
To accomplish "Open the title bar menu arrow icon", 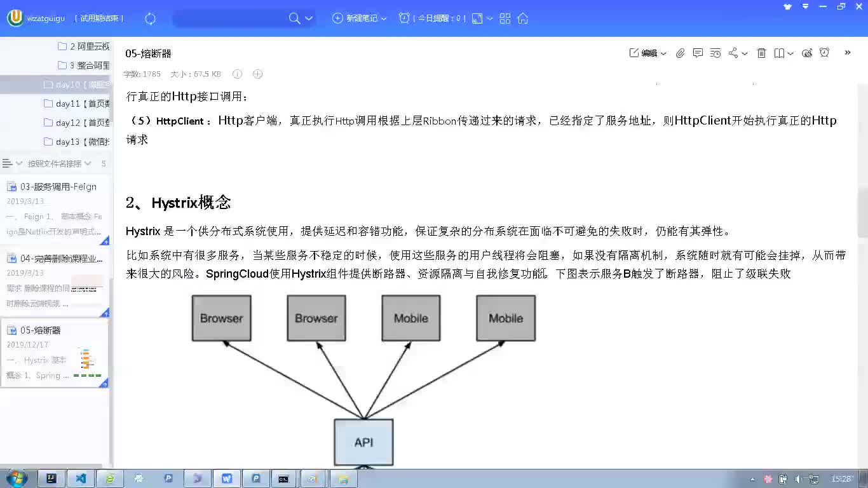I will [806, 6].
